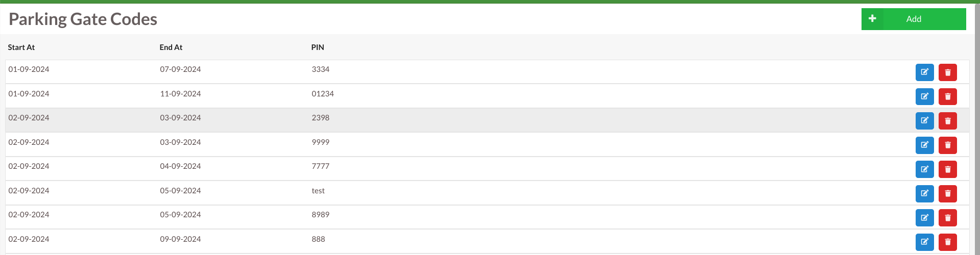980x255 pixels.
Task: Edit the row with PIN test
Action: tap(924, 194)
